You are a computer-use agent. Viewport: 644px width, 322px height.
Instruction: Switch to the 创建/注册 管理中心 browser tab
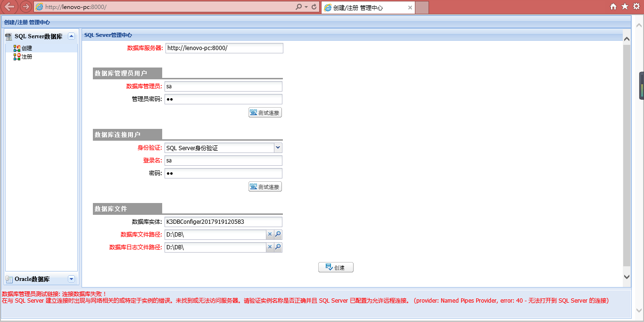coord(368,8)
